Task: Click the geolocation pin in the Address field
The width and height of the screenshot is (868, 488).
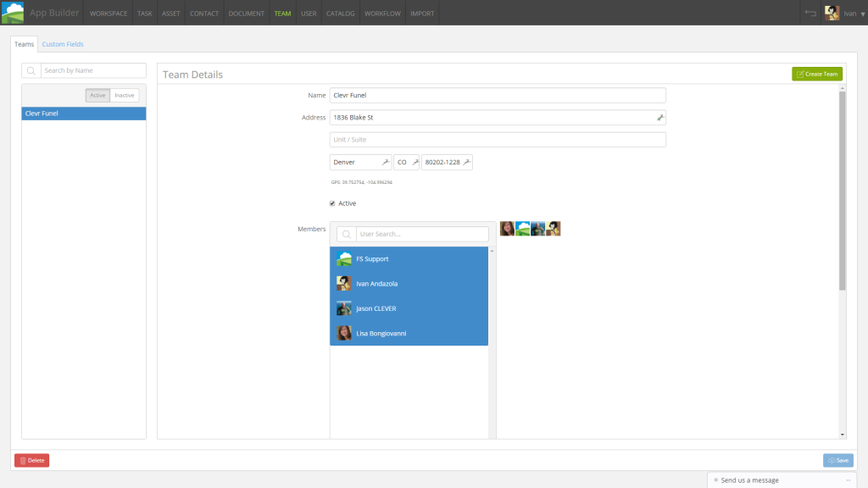Action: 659,117
